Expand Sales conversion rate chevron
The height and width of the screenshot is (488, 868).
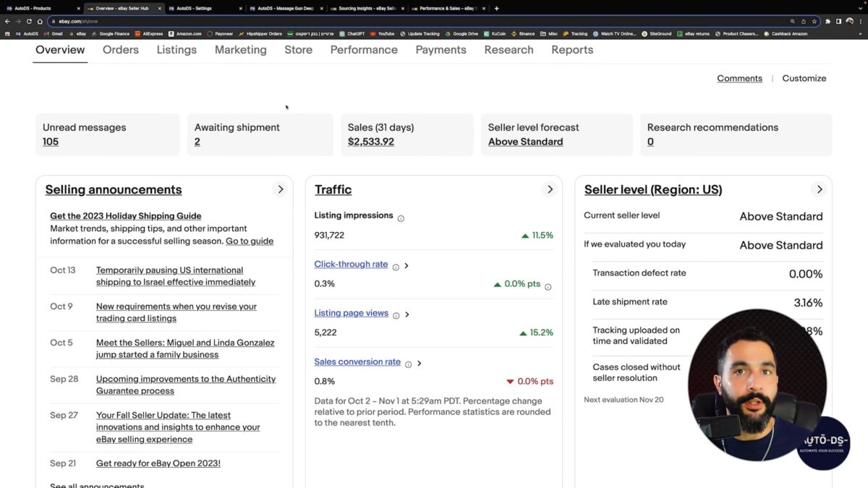[x=420, y=364]
